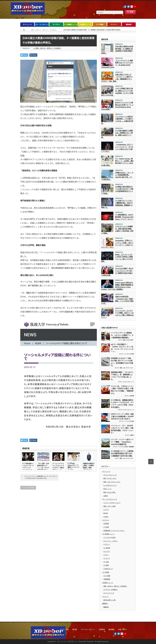Open category link プーケット

[x=107, y=558]
